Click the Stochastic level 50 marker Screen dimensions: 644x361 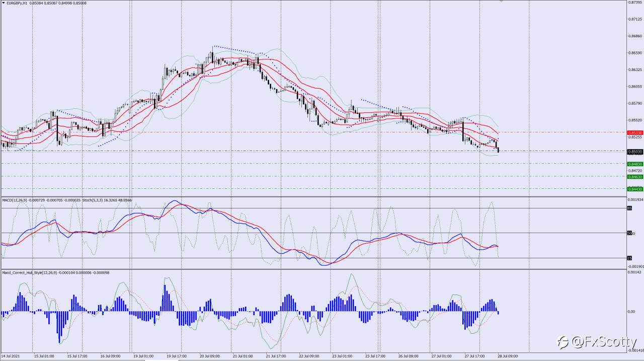pyautogui.click(x=629, y=233)
